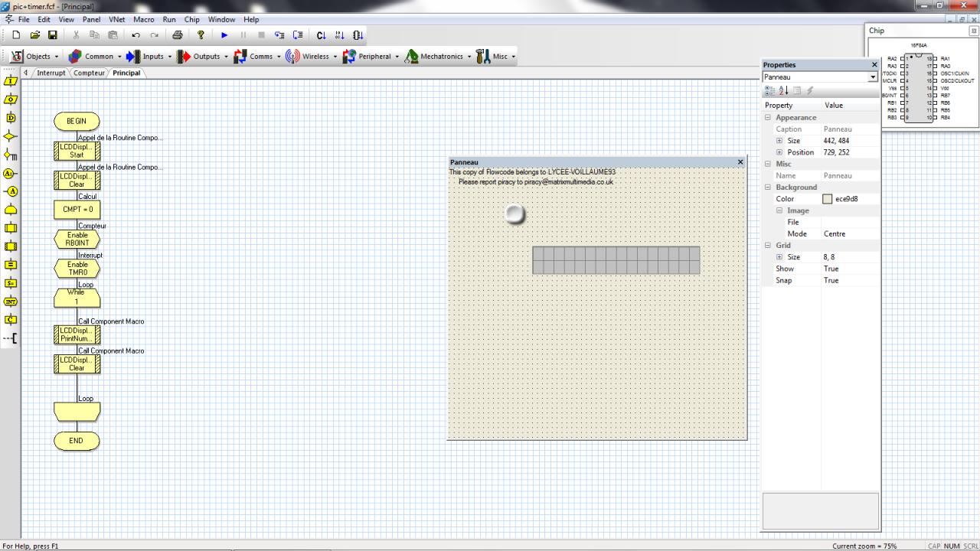Create a new flowchart file
Screen dimensions: 980x551
pyautogui.click(x=16, y=35)
